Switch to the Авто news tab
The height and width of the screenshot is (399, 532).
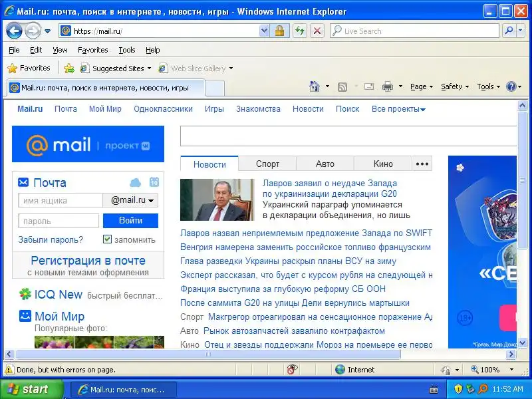coord(325,164)
